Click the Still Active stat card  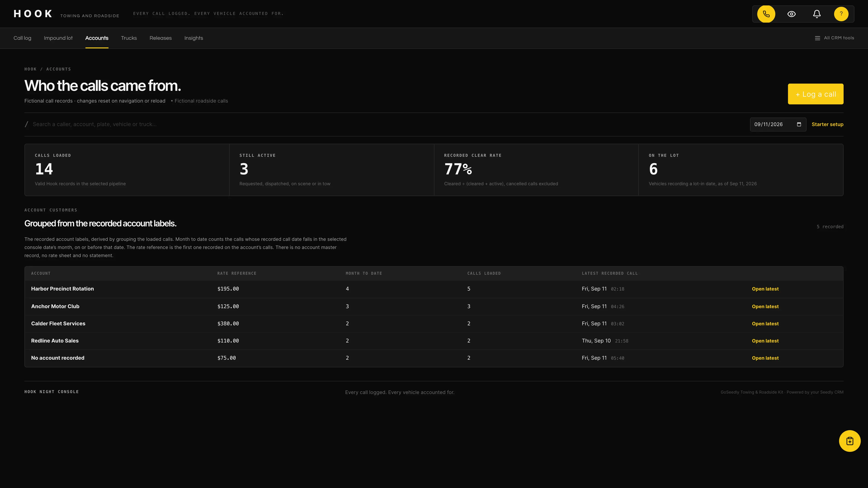(332, 170)
